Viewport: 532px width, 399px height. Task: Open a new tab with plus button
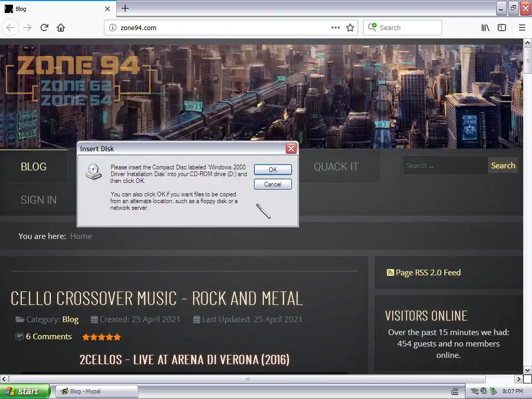(x=125, y=8)
